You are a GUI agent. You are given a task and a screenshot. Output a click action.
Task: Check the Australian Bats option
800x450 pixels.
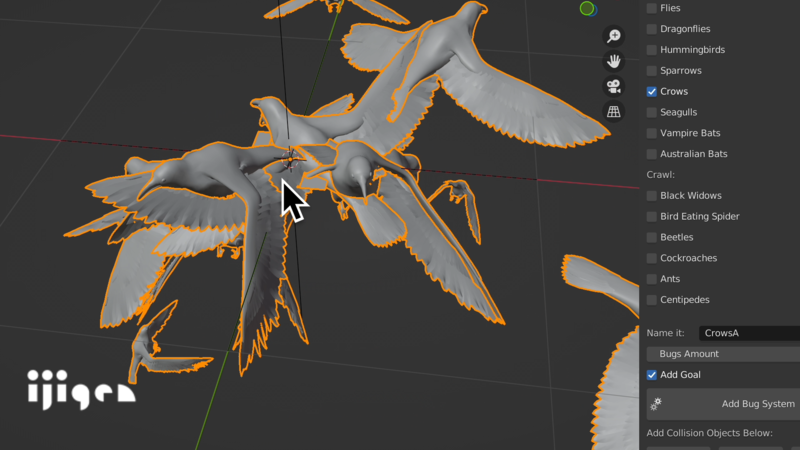[x=652, y=154]
